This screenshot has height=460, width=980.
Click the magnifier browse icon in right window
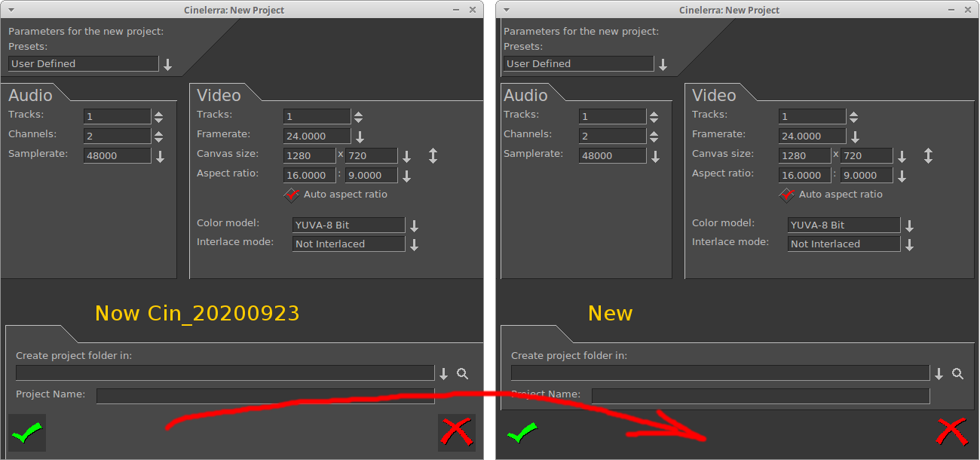(x=957, y=373)
